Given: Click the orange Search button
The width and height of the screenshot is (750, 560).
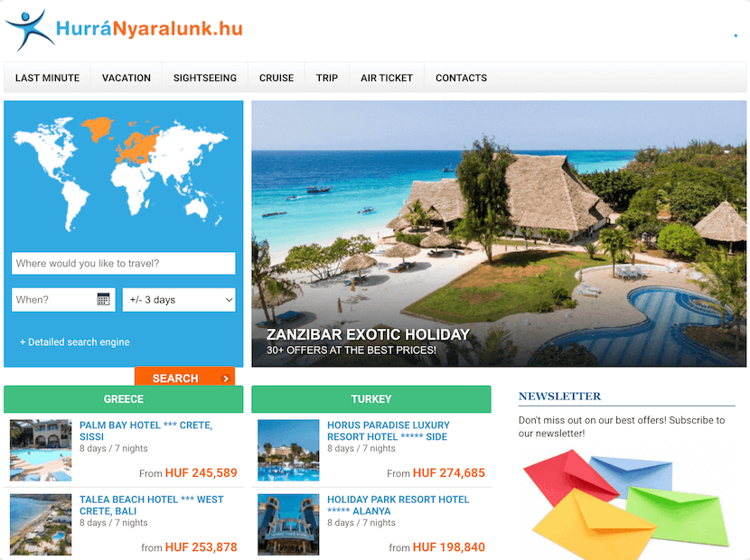Looking at the screenshot, I should [184, 377].
